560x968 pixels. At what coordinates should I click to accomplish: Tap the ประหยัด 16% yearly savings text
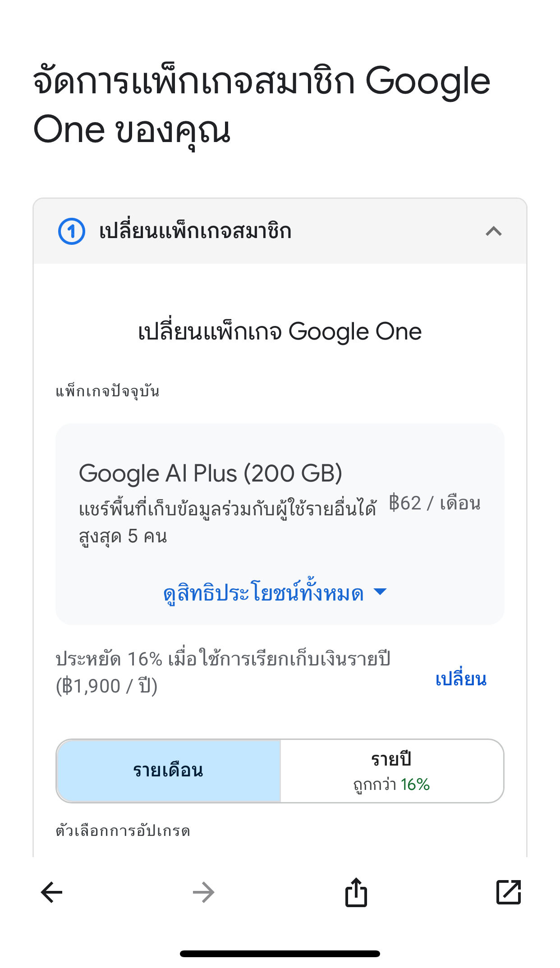pyautogui.click(x=223, y=672)
